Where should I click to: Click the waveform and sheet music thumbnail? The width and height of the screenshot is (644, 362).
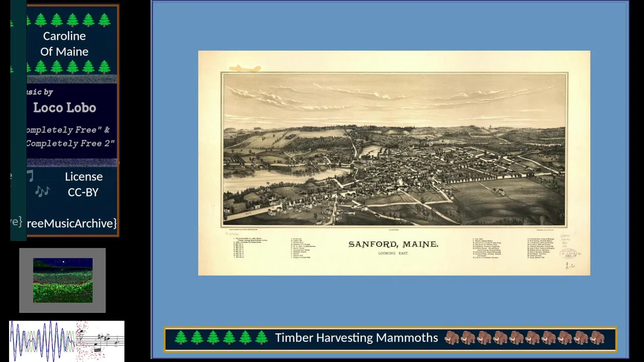pos(67,341)
